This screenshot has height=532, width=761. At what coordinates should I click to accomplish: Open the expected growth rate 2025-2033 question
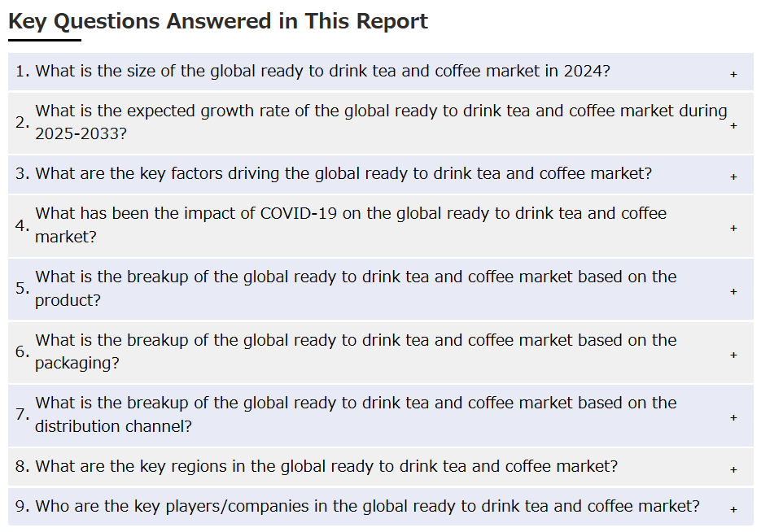click(381, 123)
